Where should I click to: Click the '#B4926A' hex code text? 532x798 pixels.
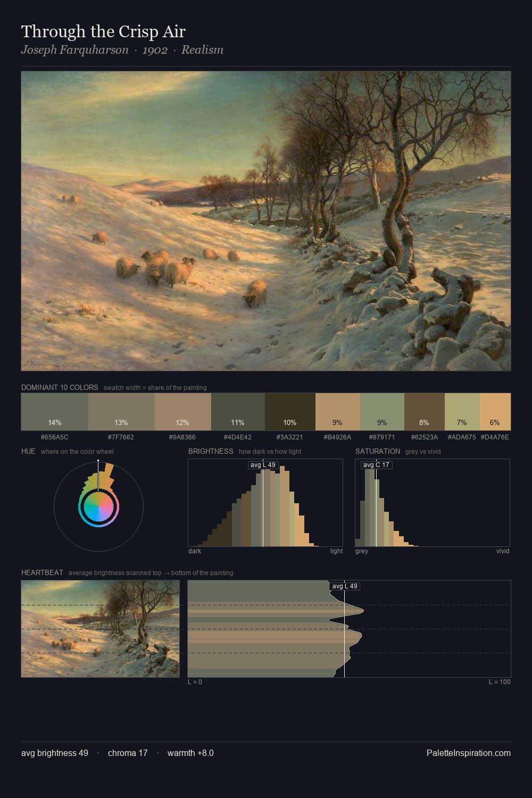pyautogui.click(x=338, y=437)
